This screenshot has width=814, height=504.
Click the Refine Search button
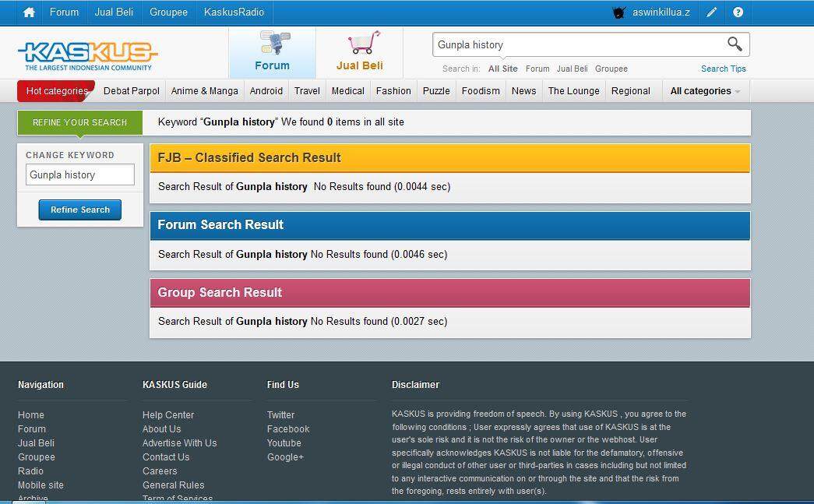(x=80, y=210)
